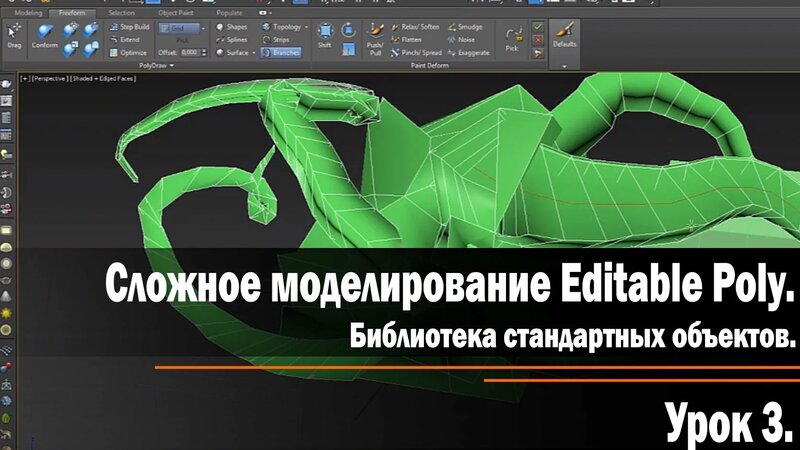The height and width of the screenshot is (450, 800).
Task: Choose the Exaggerate brush
Action: 468,53
